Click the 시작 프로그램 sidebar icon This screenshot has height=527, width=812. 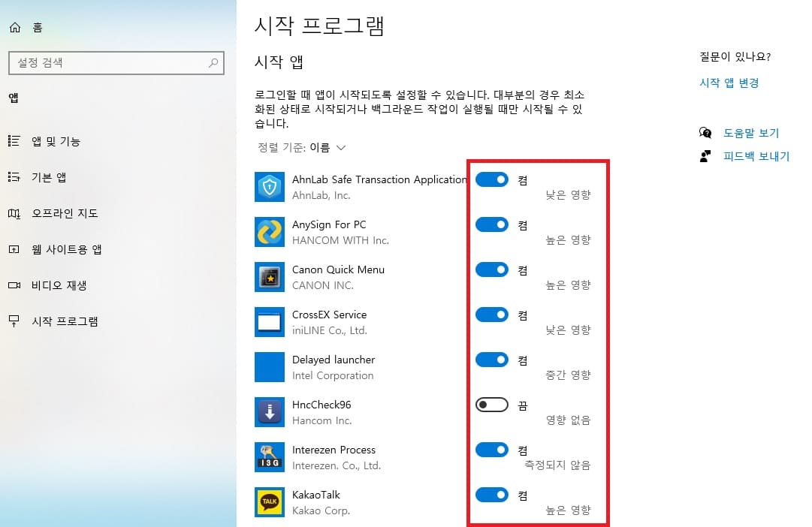[14, 321]
